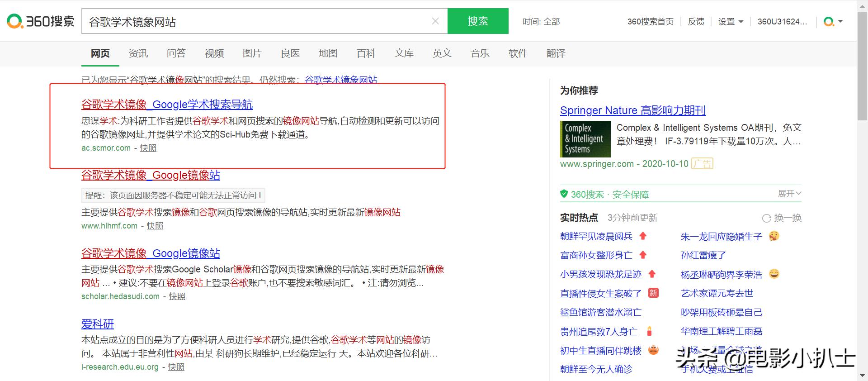This screenshot has height=381, width=868.
Task: Open Springer Nature 高影响力期刊 ad link
Action: (x=632, y=110)
